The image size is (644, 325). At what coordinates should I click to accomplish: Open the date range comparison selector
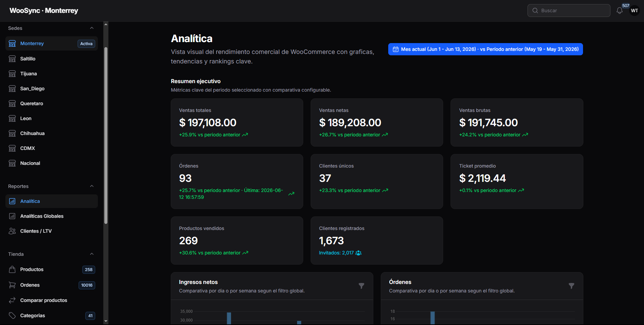tap(485, 49)
